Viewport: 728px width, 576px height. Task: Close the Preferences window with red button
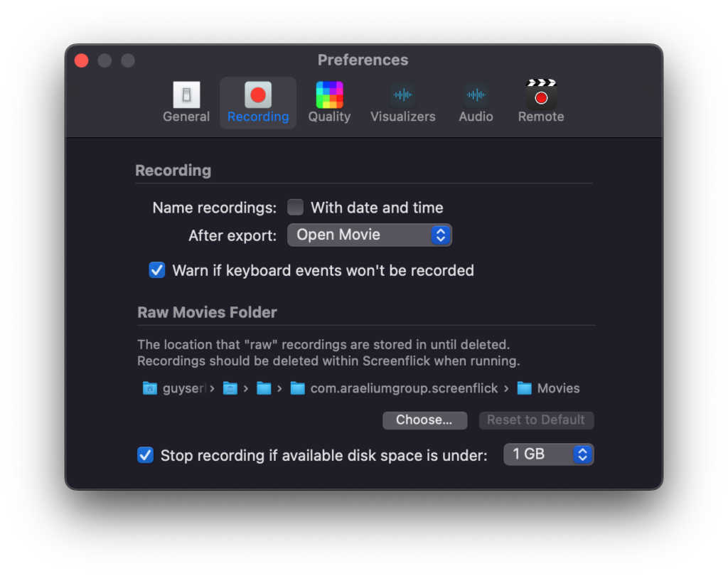tap(82, 60)
